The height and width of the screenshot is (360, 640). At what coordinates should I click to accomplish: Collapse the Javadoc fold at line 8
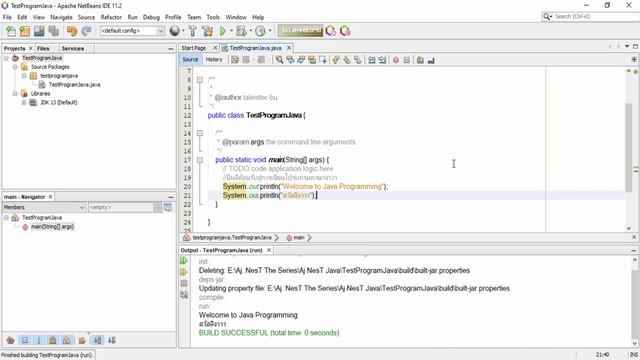pos(200,80)
